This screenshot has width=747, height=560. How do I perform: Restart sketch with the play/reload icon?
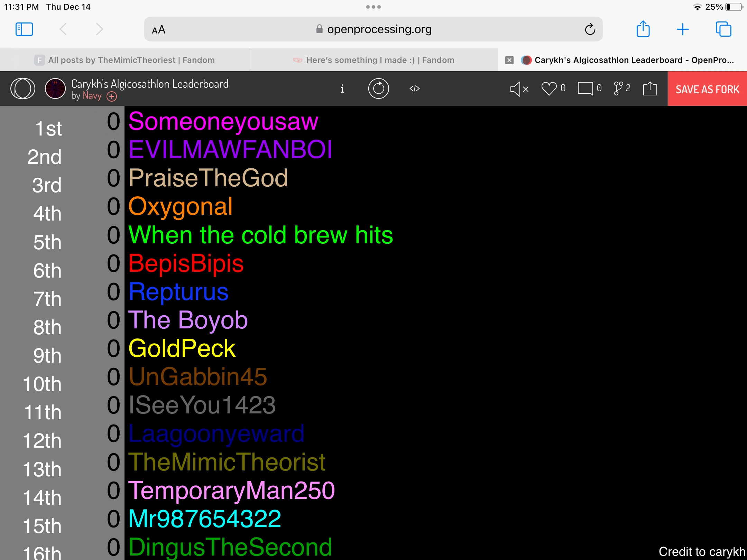(378, 89)
